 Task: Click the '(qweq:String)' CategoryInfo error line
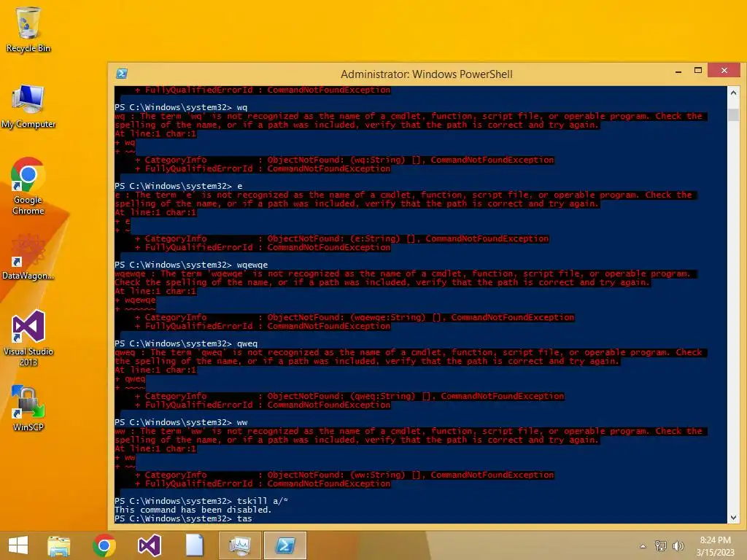coord(349,396)
